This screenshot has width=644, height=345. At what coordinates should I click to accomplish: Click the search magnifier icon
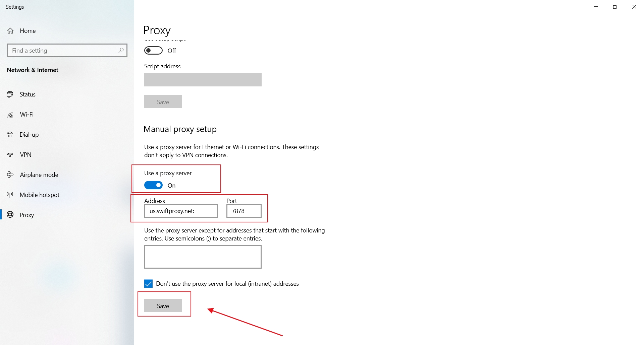[121, 50]
